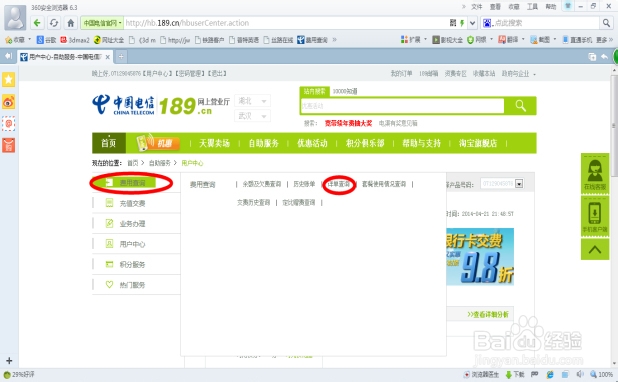The image size is (618, 382).
Task: Click the browser user avatar icon
Action: 15,17
